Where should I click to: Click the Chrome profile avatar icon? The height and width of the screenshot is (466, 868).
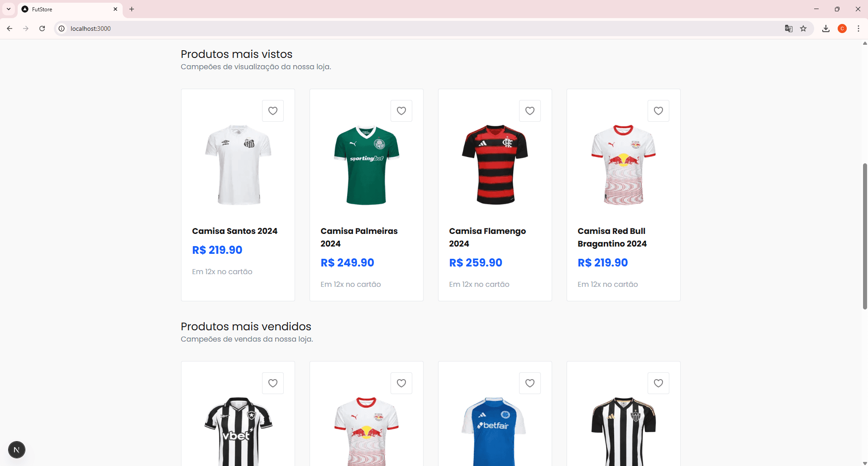pos(843,28)
